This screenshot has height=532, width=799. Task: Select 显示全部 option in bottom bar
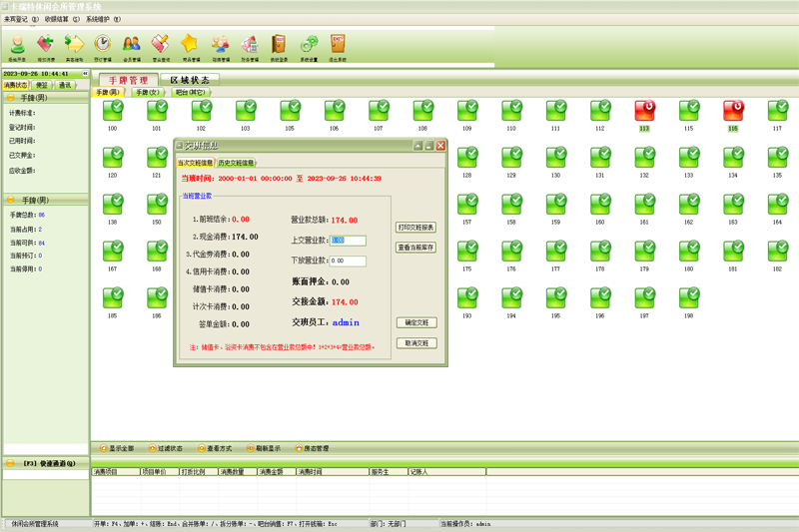pos(116,449)
